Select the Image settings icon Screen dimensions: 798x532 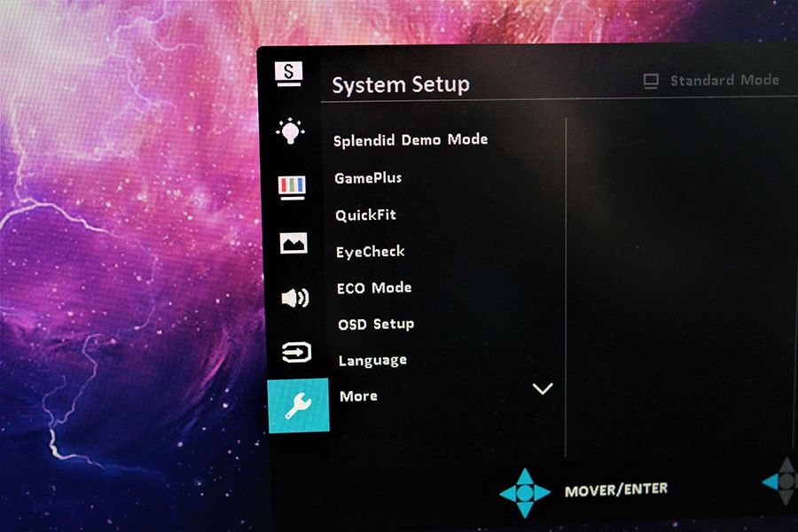click(x=293, y=242)
